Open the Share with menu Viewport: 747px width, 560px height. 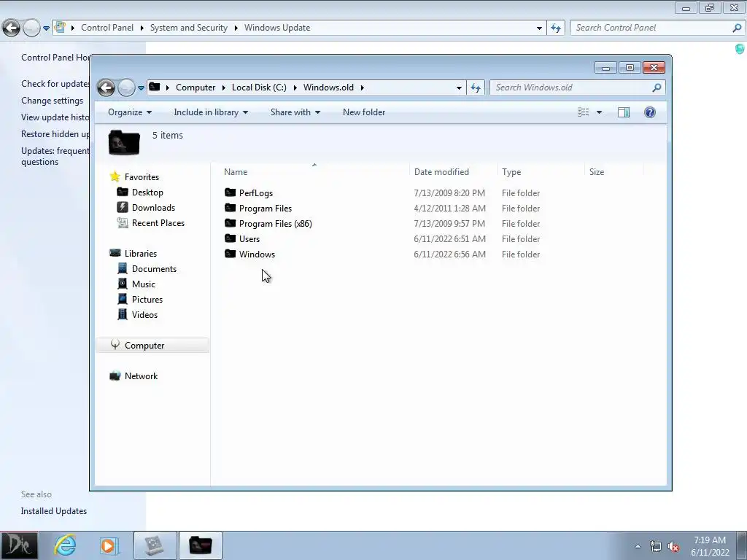[295, 112]
